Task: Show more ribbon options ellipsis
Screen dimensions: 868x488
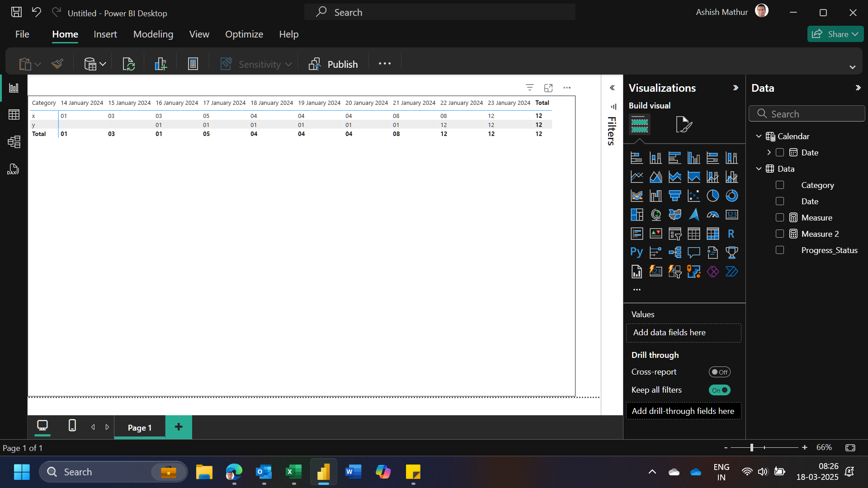Action: (x=385, y=64)
